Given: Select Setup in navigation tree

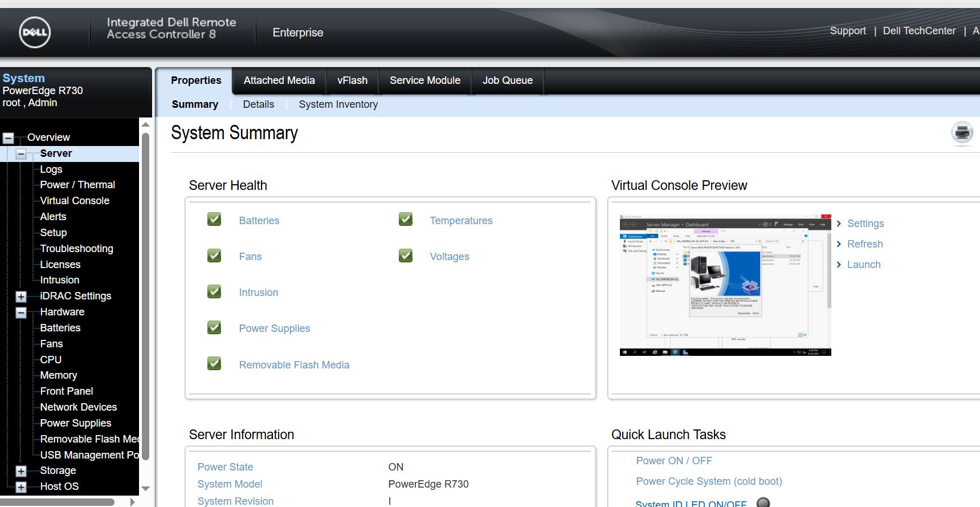Looking at the screenshot, I should (54, 233).
